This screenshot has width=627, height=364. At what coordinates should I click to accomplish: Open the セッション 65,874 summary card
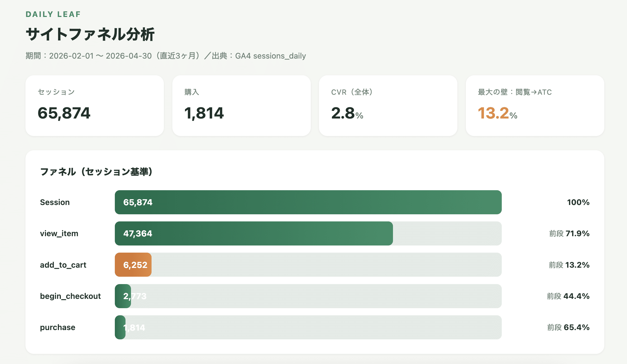95,106
